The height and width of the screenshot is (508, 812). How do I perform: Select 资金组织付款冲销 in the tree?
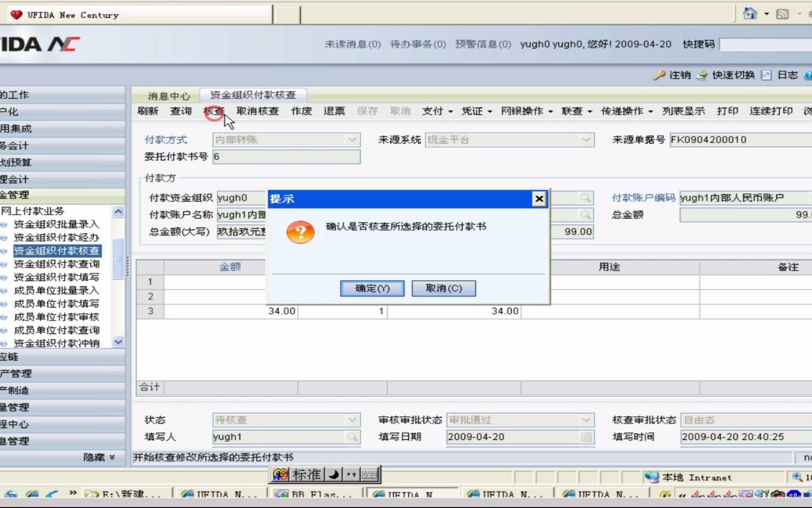pyautogui.click(x=56, y=343)
